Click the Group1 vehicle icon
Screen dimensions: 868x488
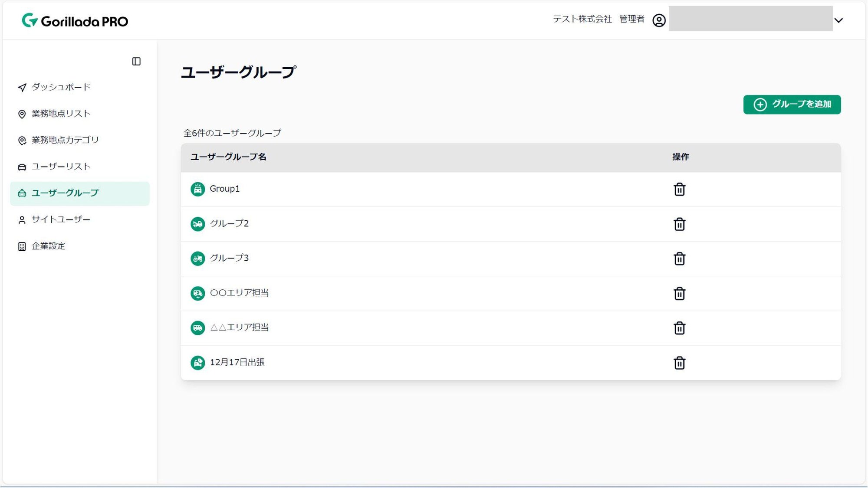tap(197, 189)
